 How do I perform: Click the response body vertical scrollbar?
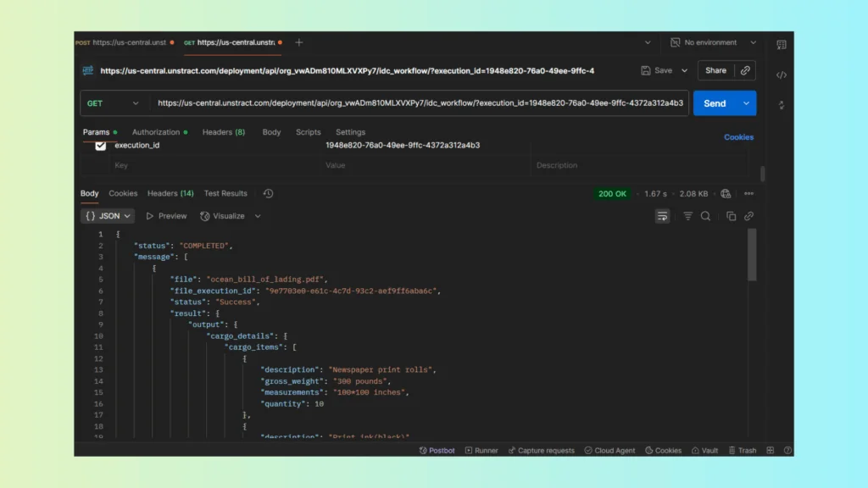point(752,255)
